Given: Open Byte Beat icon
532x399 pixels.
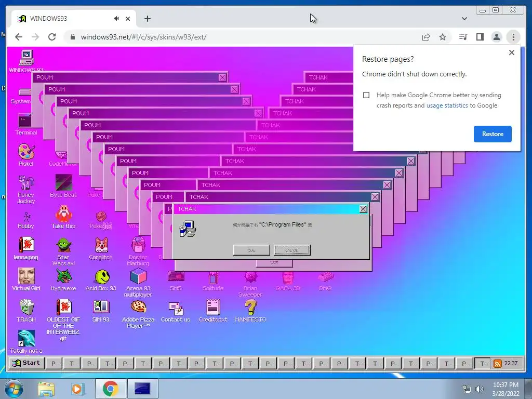Looking at the screenshot, I should [63, 186].
